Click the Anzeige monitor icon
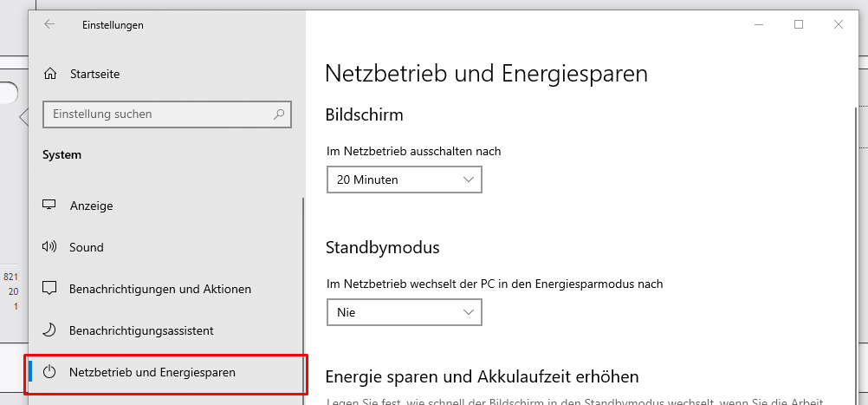The height and width of the screenshot is (405, 868). point(49,206)
